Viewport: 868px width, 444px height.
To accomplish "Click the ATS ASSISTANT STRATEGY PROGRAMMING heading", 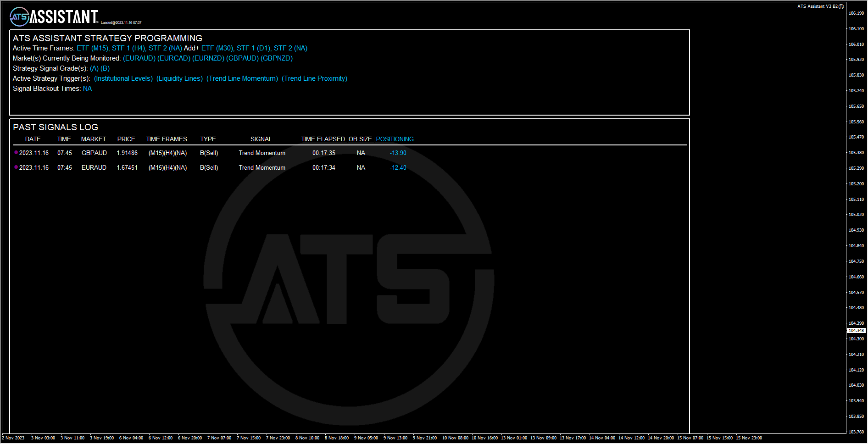I will (x=107, y=38).
